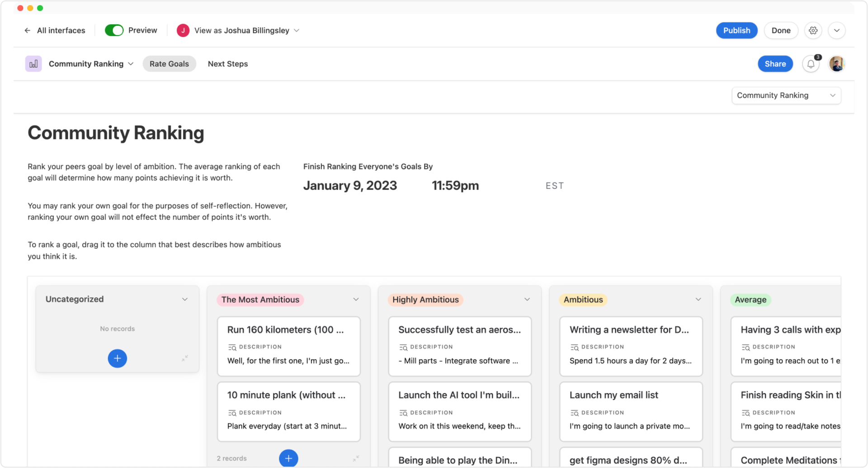Click The Most Ambitious column label
The image size is (868, 468).
click(260, 300)
